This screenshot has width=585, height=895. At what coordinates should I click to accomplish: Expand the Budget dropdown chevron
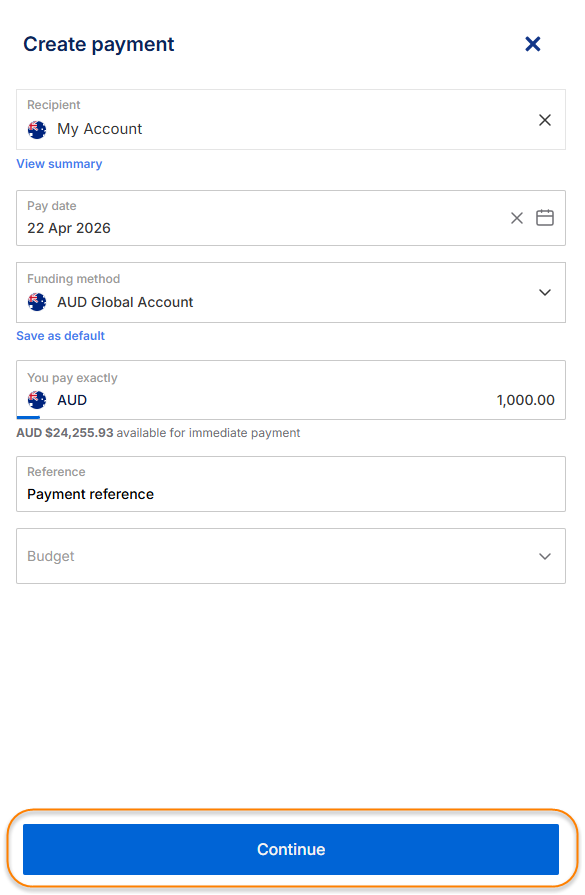(544, 556)
